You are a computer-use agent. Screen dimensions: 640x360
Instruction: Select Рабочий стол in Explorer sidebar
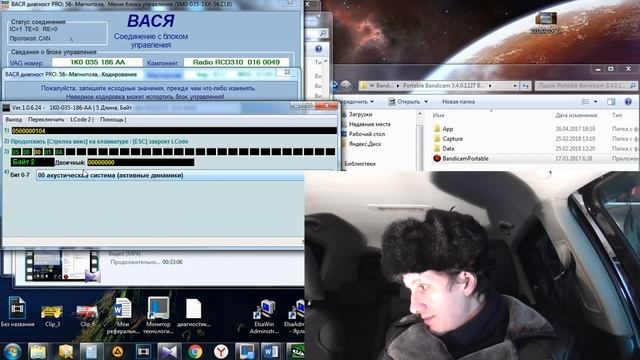point(367,134)
